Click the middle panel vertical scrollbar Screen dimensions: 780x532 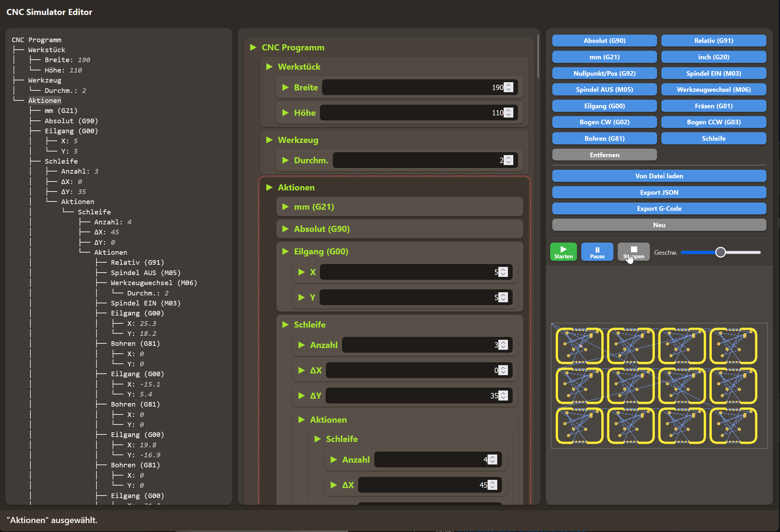click(538, 56)
